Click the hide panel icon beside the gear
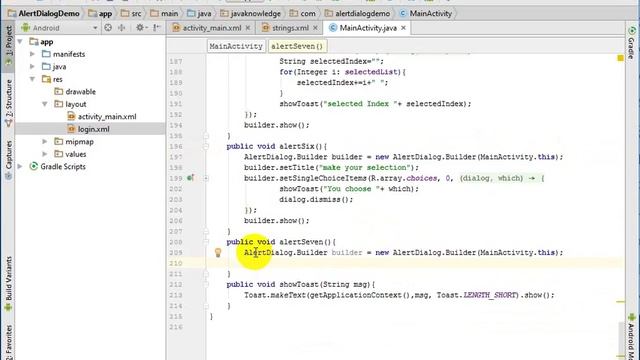This screenshot has width=640, height=360. click(x=156, y=28)
